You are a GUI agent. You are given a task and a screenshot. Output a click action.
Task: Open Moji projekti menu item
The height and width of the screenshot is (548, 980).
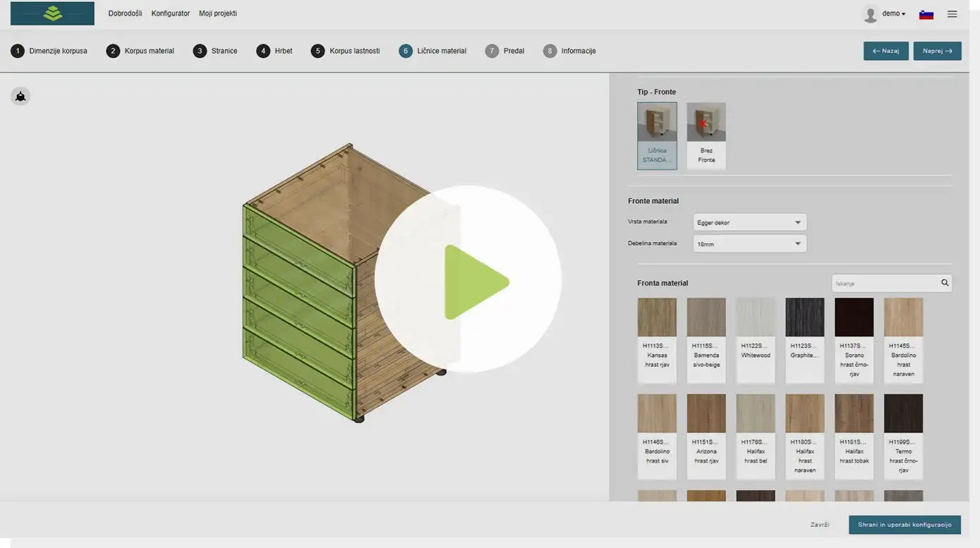[x=218, y=13]
